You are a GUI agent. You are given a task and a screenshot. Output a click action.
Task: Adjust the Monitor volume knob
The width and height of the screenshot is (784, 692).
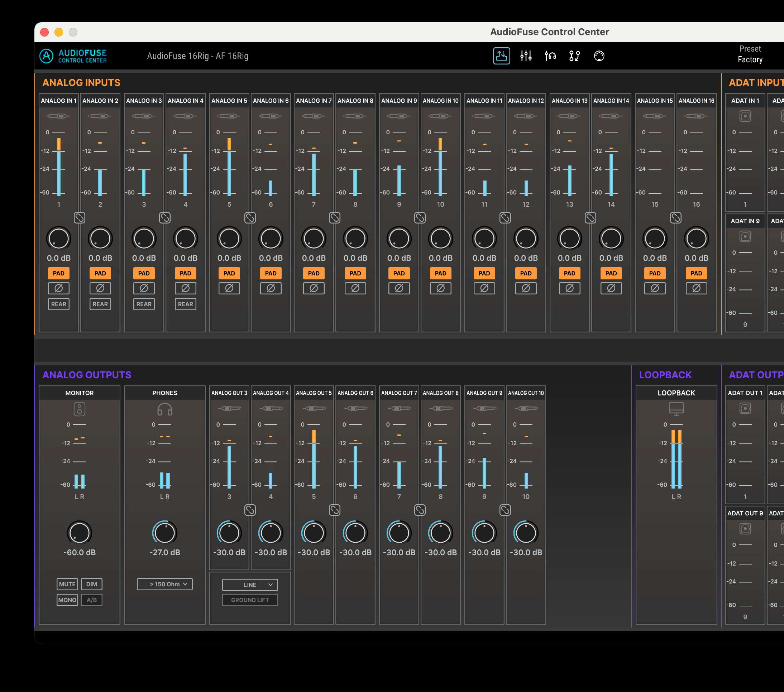coord(80,533)
